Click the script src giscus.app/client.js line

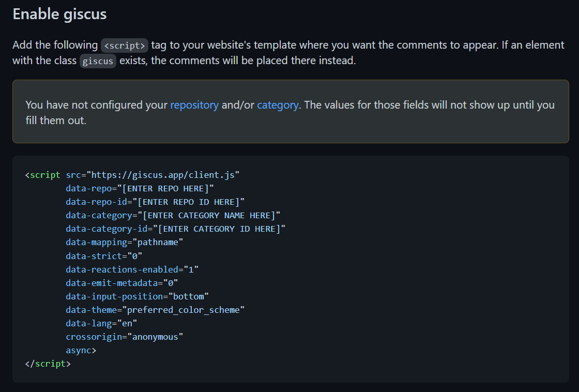click(x=132, y=175)
